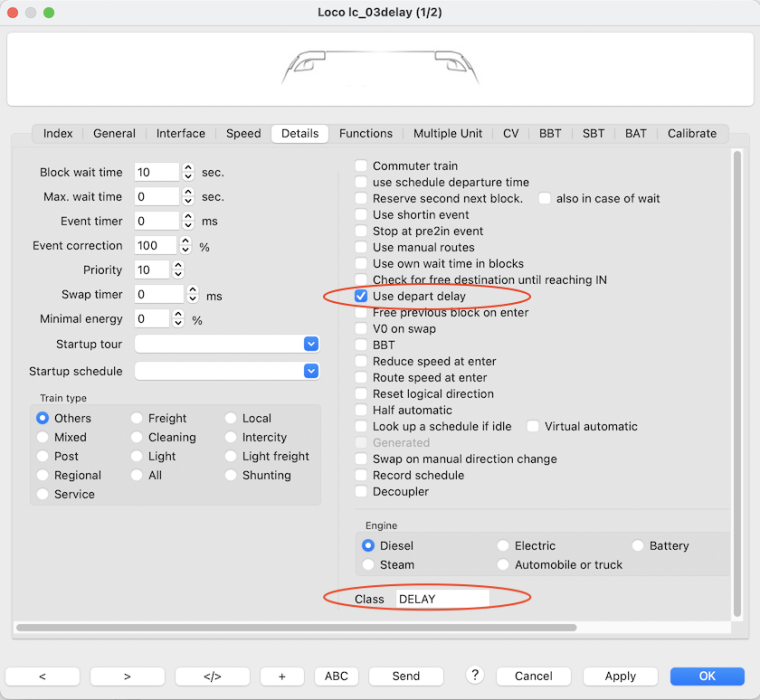Open the Startup schedule dropdown
Image resolution: width=760 pixels, height=700 pixels.
coord(311,371)
